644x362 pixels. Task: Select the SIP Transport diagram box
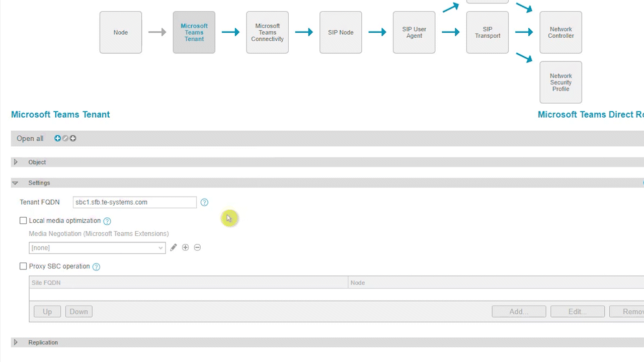point(488,32)
